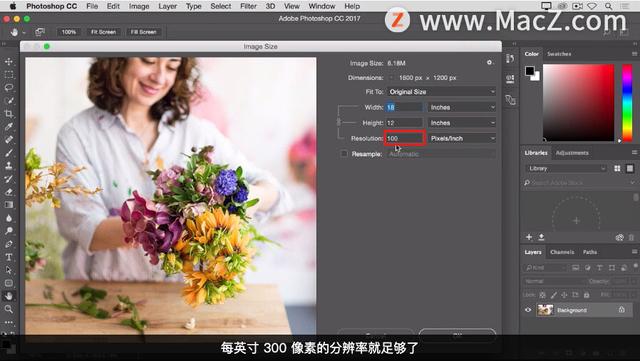This screenshot has height=361, width=640.
Task: Toggle lock all in Layers panel
Action: [x=587, y=294]
